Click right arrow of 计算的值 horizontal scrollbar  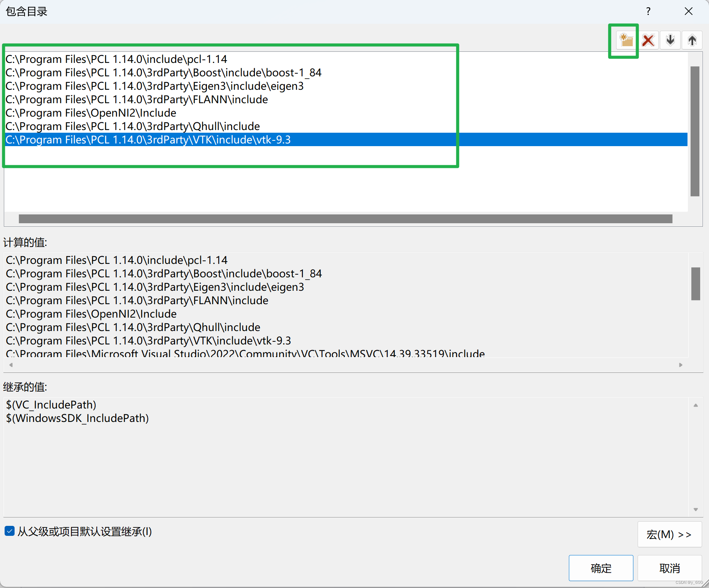[681, 365]
